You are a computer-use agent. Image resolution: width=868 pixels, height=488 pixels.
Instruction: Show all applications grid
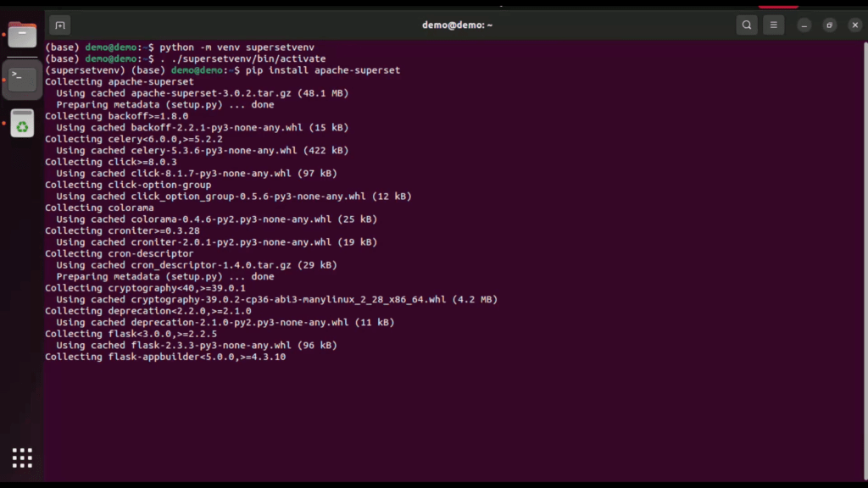click(22, 457)
